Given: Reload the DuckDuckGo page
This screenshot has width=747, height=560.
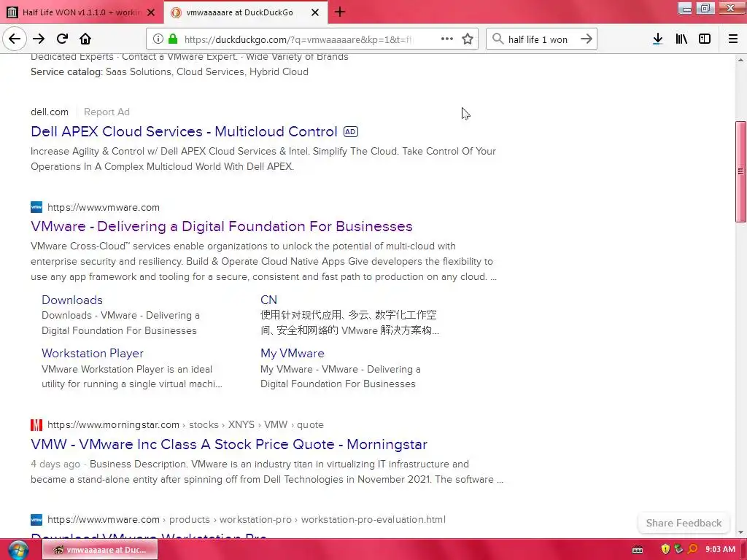Looking at the screenshot, I should [62, 39].
